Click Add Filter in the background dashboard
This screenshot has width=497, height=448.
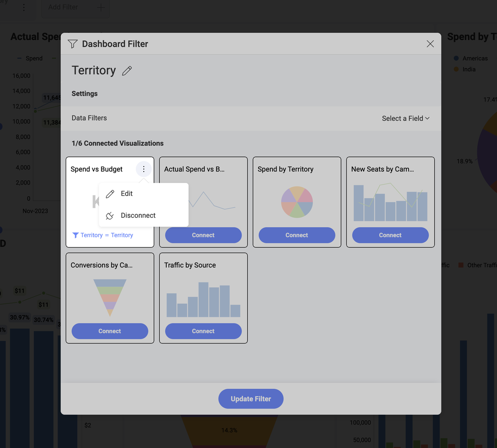click(x=63, y=7)
